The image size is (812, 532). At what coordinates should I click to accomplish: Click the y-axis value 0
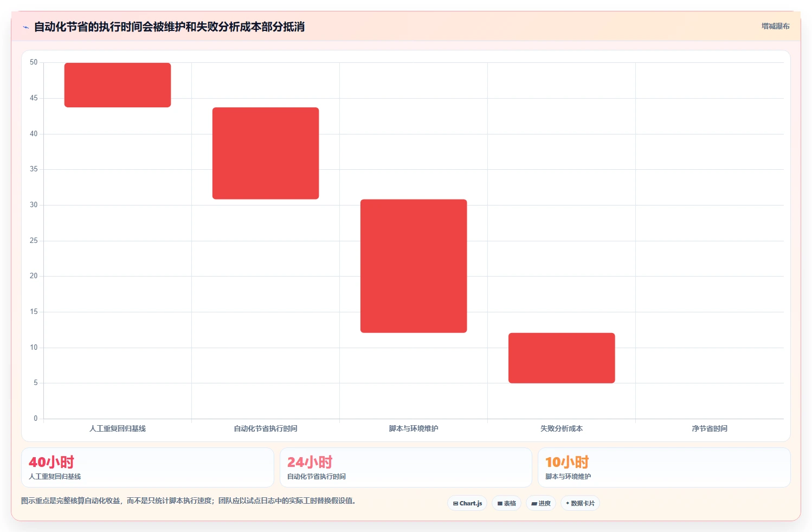36,418
